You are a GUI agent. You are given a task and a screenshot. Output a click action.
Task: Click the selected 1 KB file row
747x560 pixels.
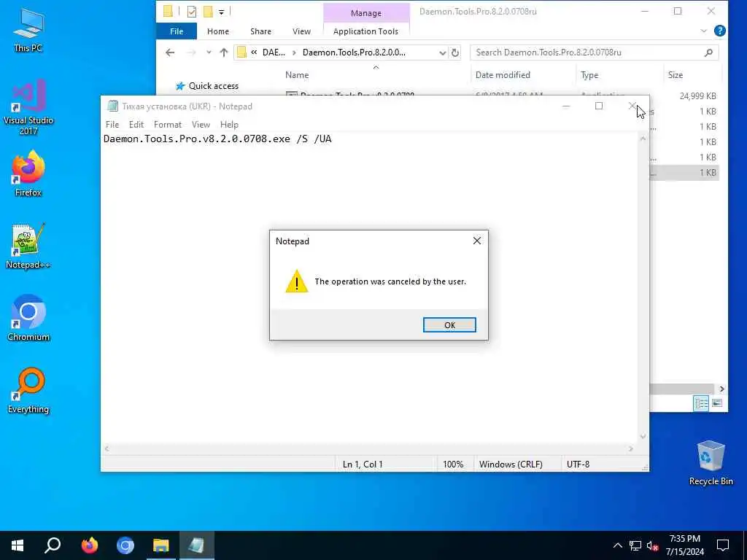pos(684,172)
